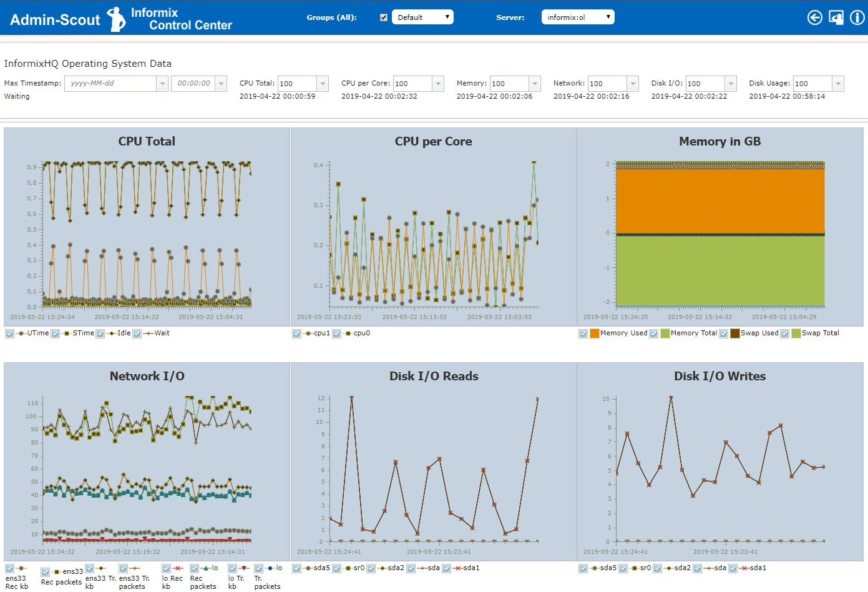
Task: Toggle the Wait series checkbox
Action: (x=137, y=333)
